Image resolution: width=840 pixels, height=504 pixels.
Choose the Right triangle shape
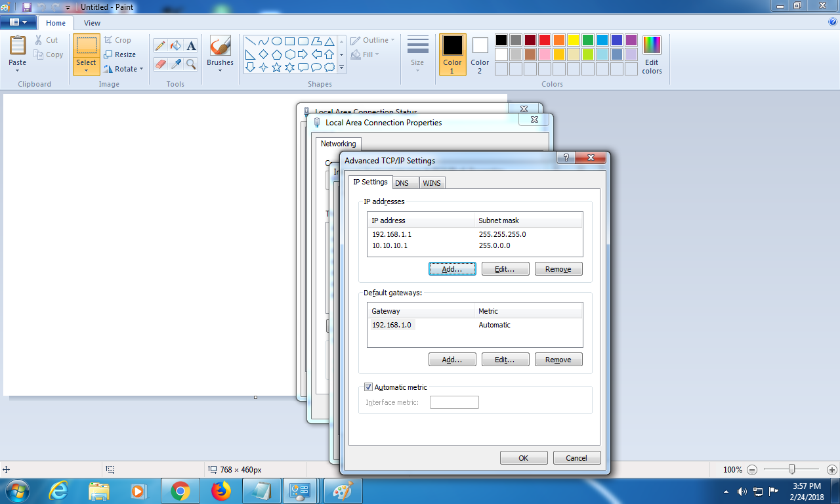[250, 54]
